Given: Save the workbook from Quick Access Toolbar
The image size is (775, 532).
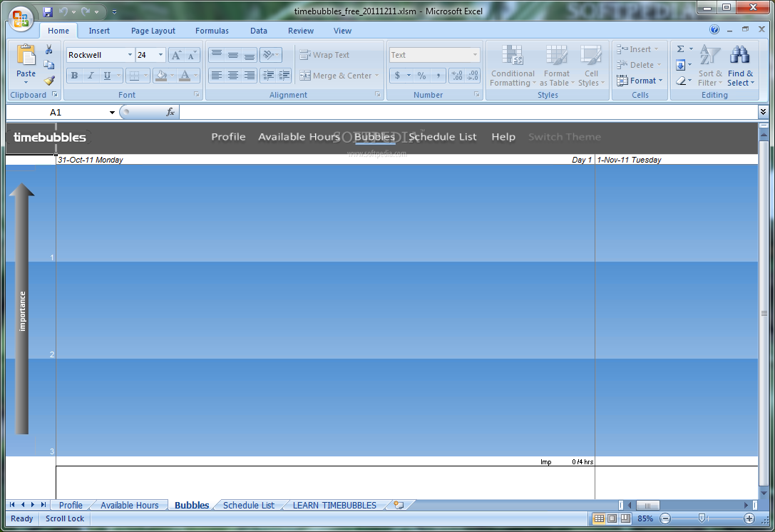Looking at the screenshot, I should [x=48, y=11].
